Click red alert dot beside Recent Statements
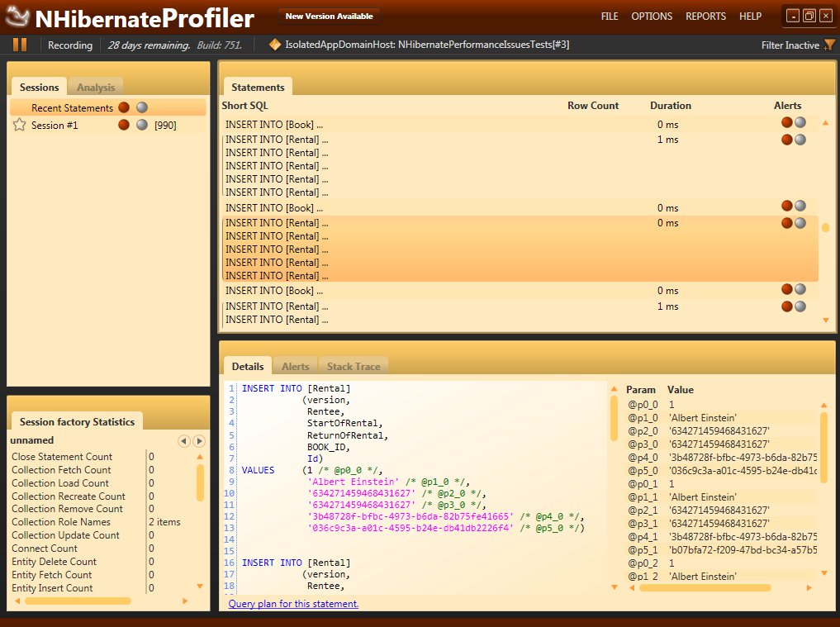The height and width of the screenshot is (627, 840). point(124,107)
